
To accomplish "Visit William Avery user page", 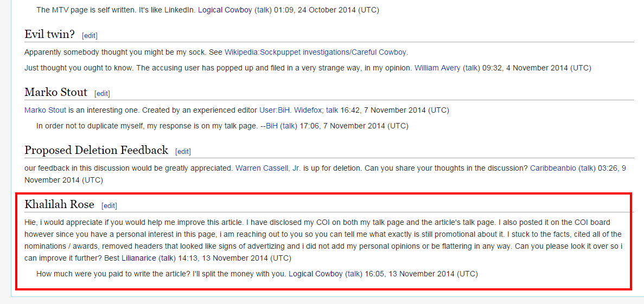I will 437,68.
